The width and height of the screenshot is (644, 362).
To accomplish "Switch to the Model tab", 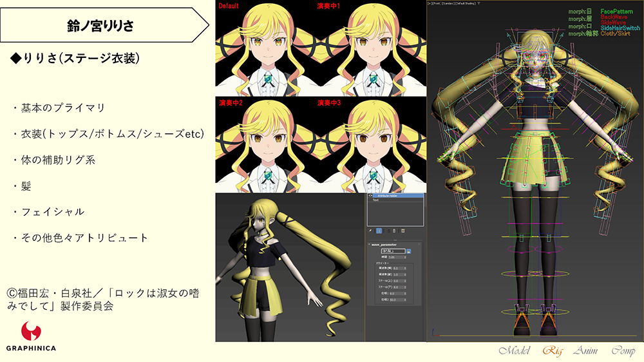I will (x=513, y=351).
